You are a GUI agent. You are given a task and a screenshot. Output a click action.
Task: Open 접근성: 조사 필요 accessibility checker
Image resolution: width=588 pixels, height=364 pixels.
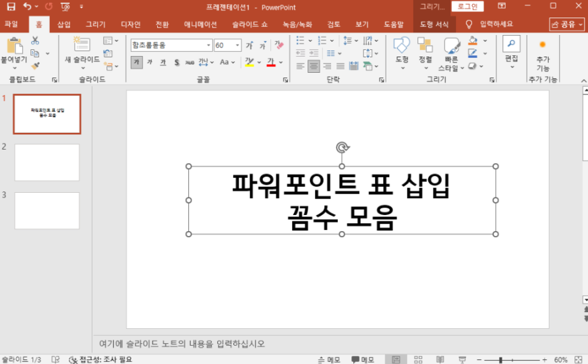[x=100, y=359]
